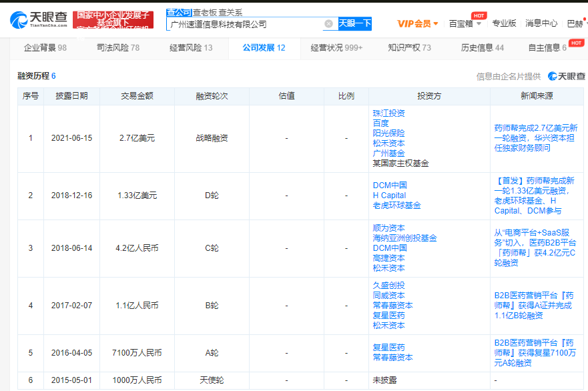588x391 pixels.
Task: Click the 融资轮次 column header
Action: (212, 96)
